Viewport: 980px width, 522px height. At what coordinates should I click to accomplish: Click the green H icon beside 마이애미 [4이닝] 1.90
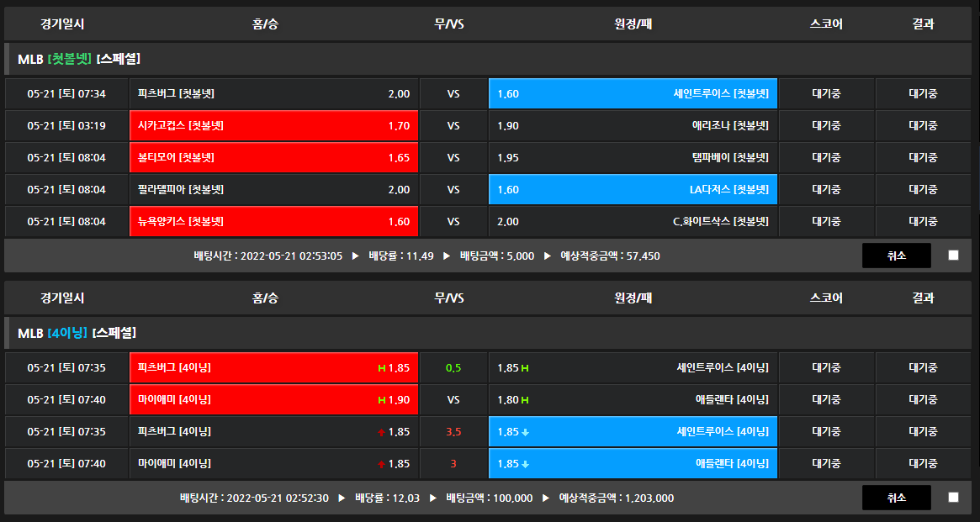381,400
